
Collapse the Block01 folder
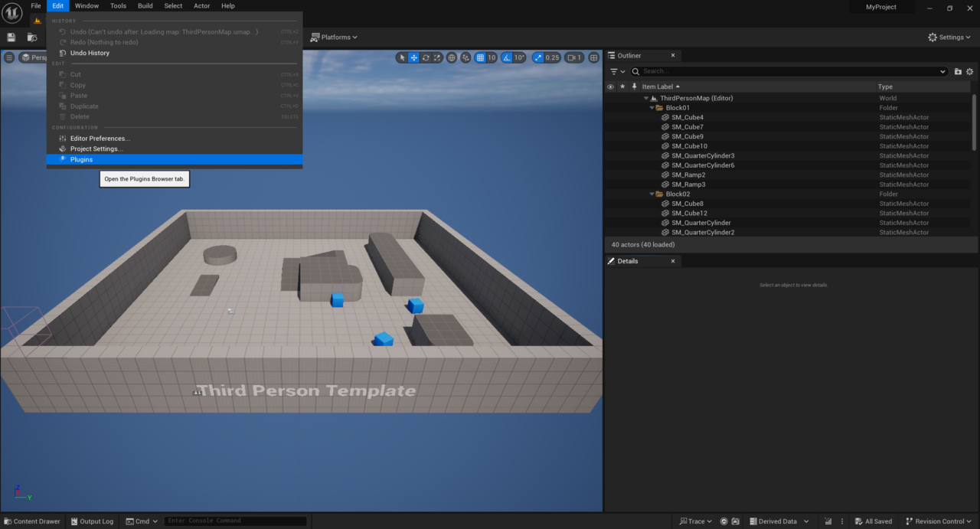[652, 108]
